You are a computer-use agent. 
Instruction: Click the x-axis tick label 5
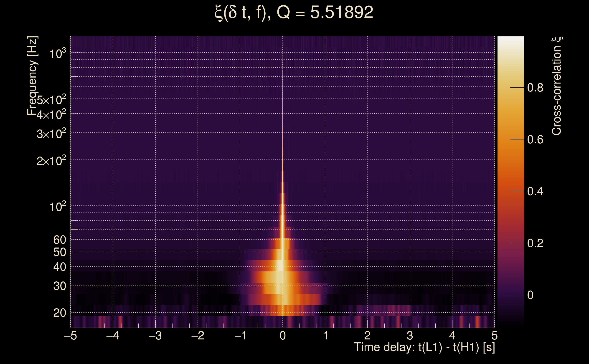point(494,336)
